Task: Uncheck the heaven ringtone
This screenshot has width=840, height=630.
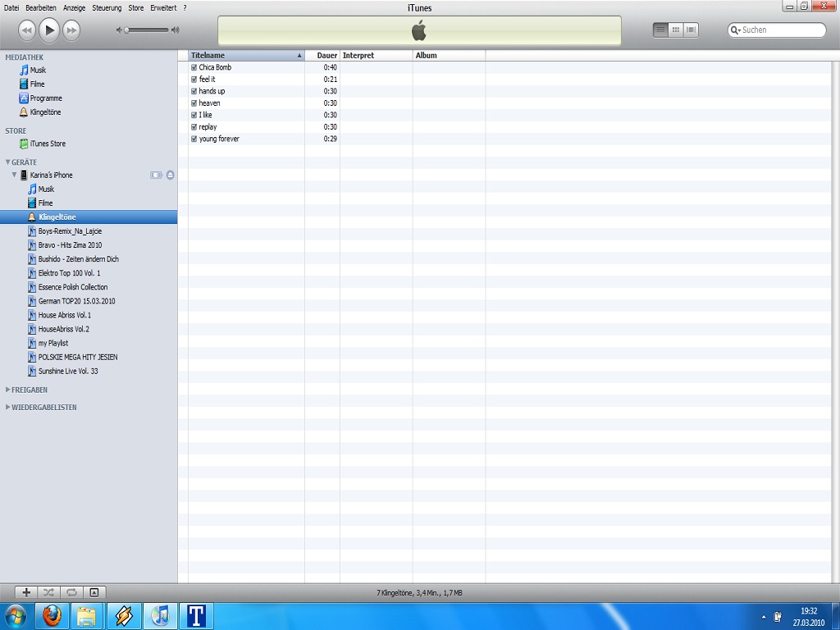Action: point(194,103)
